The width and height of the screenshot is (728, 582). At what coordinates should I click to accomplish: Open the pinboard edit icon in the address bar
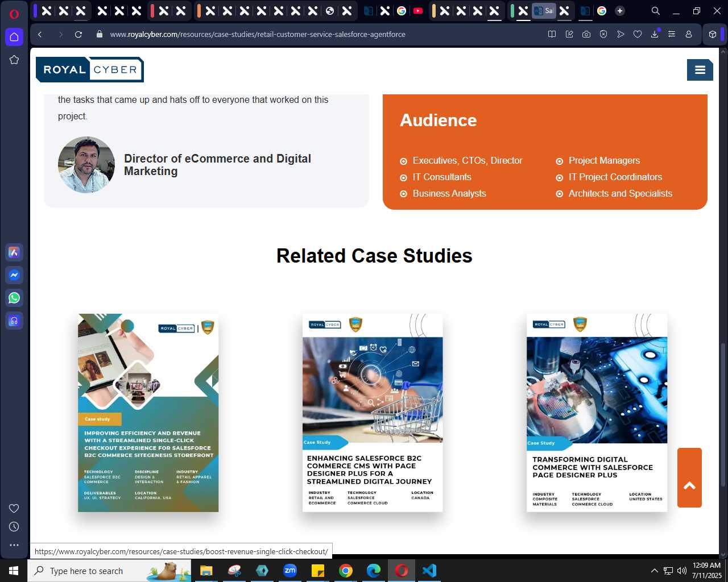[569, 34]
